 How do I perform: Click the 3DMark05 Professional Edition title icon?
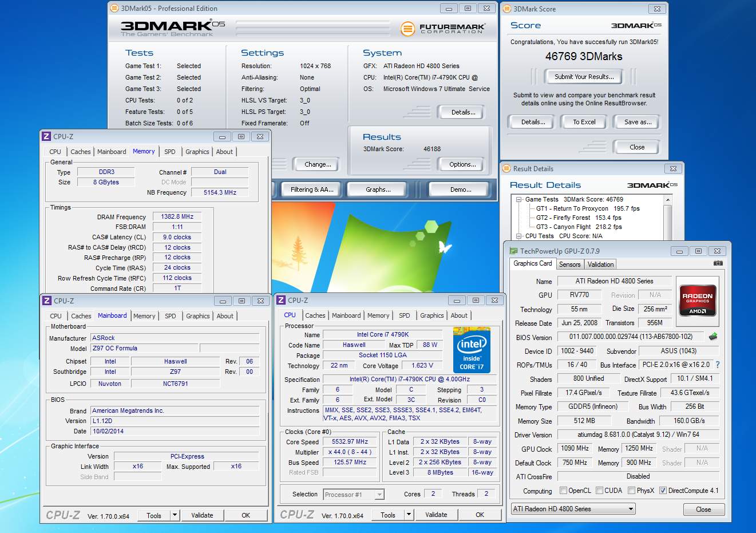114,9
